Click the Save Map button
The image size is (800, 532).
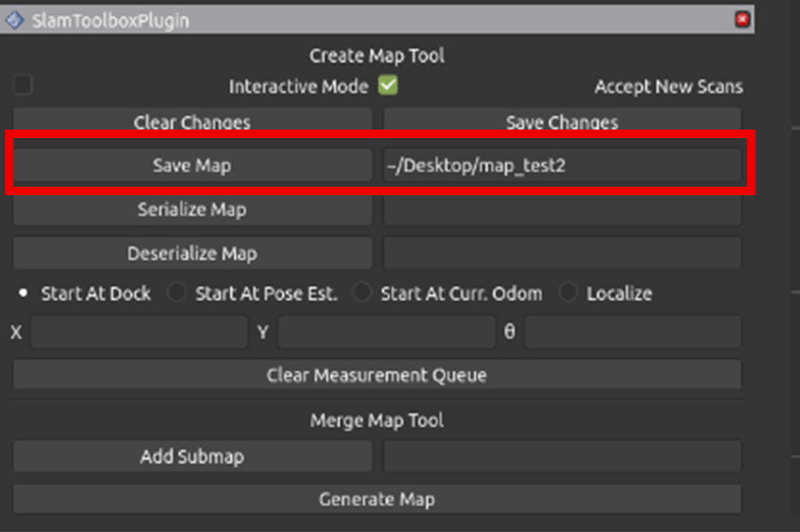(x=192, y=165)
